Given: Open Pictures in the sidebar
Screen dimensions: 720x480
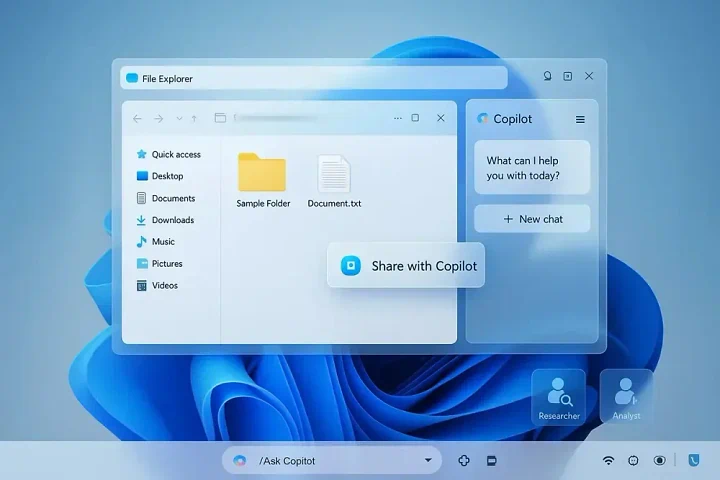Looking at the screenshot, I should (159, 264).
